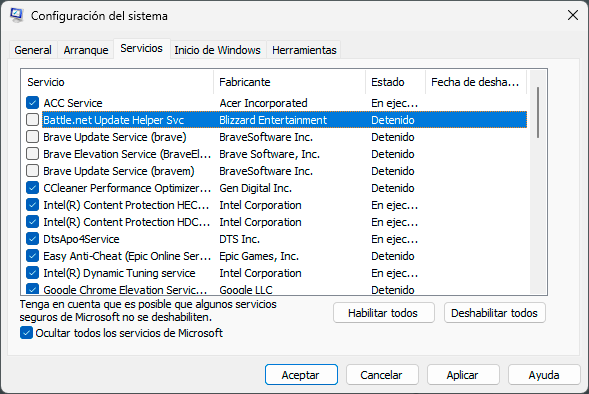Viewport: 589px width, 394px height.
Task: Enable Brave Elevation Service checkbox
Action: (32, 154)
